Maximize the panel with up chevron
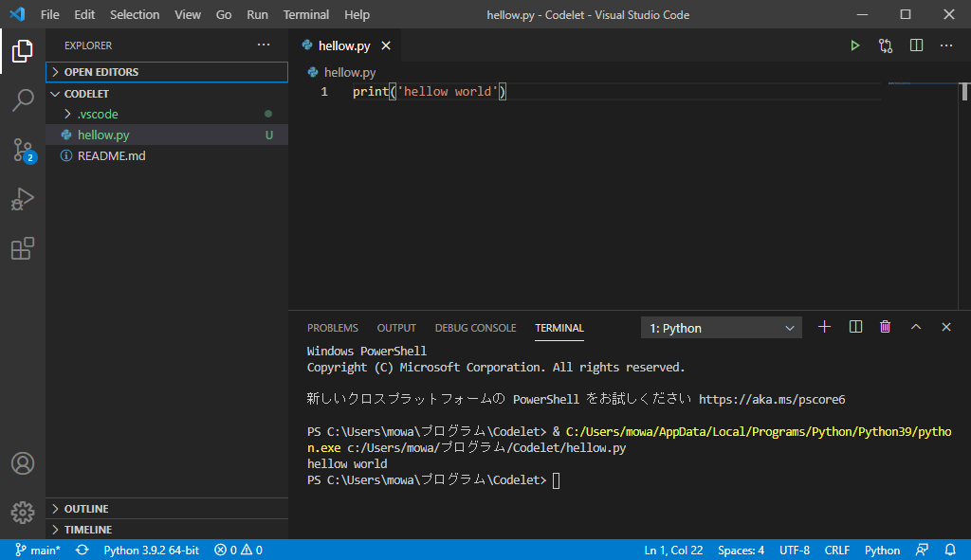The width and height of the screenshot is (971, 560). click(916, 327)
